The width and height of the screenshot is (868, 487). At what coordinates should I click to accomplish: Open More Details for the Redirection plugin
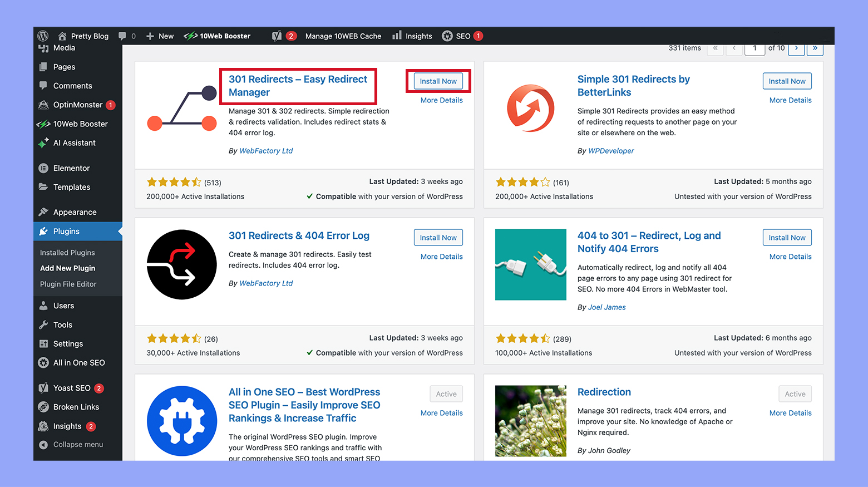coord(790,412)
